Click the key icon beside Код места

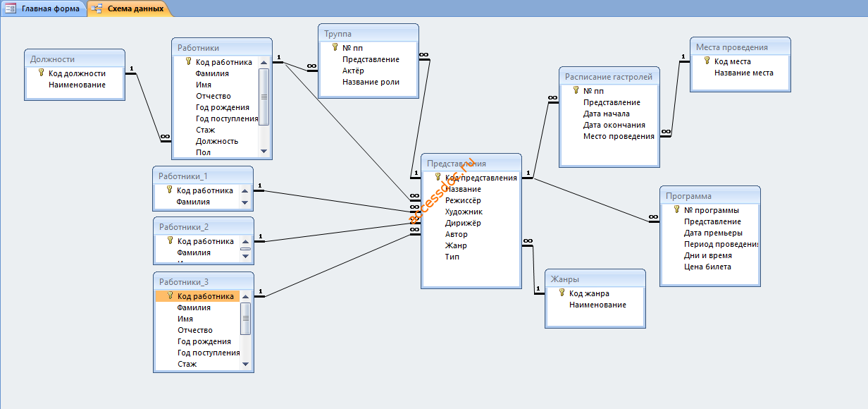point(707,61)
